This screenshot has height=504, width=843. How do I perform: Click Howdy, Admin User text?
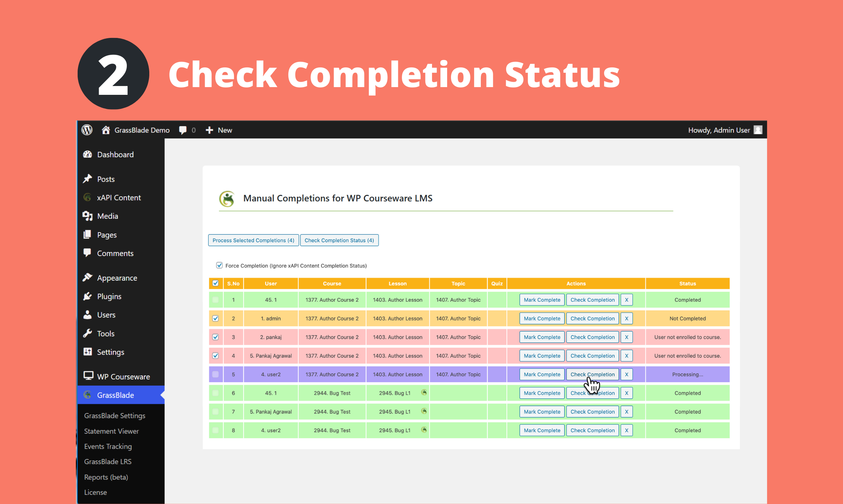[x=719, y=130]
